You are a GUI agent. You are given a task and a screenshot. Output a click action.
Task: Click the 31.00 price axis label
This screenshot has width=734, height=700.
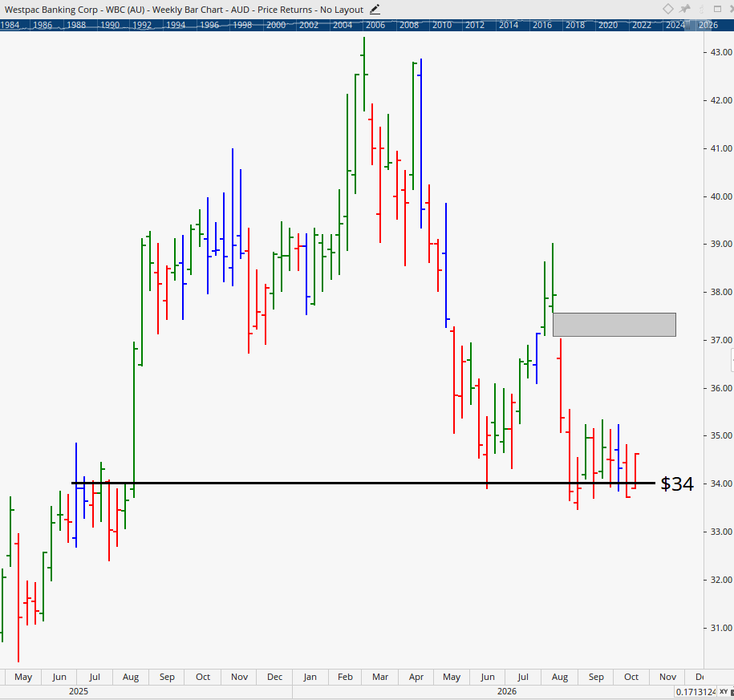click(721, 628)
